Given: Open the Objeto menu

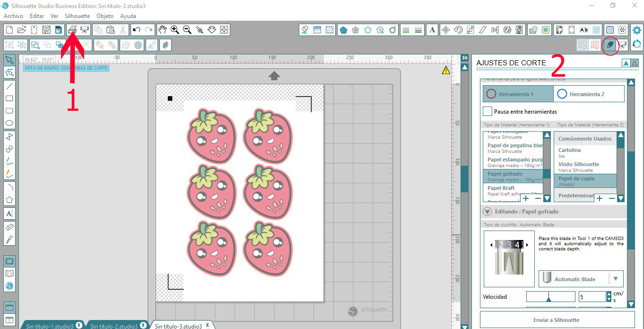Looking at the screenshot, I should click(105, 16).
